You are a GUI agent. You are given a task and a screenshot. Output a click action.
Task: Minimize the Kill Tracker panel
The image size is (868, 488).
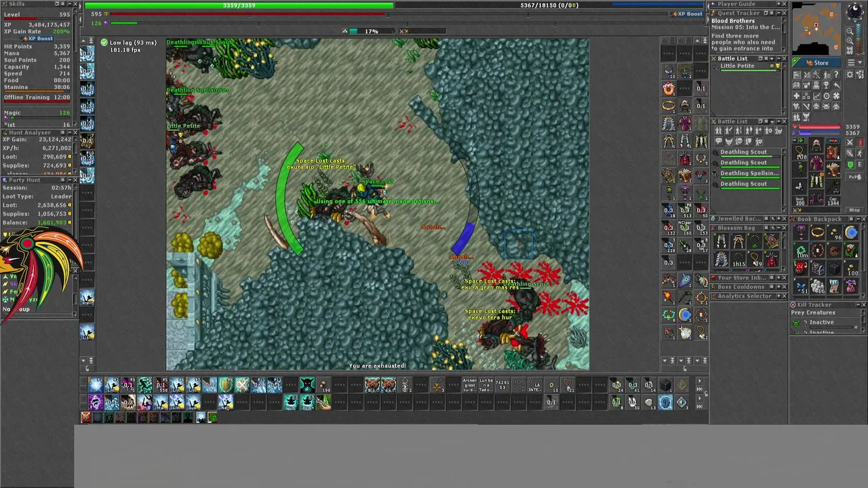tap(858, 304)
